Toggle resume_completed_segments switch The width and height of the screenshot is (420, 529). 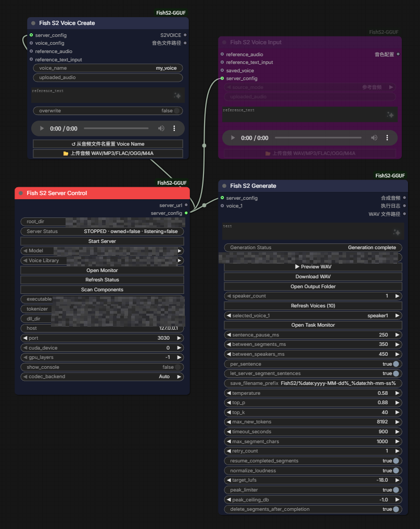[x=396, y=461]
